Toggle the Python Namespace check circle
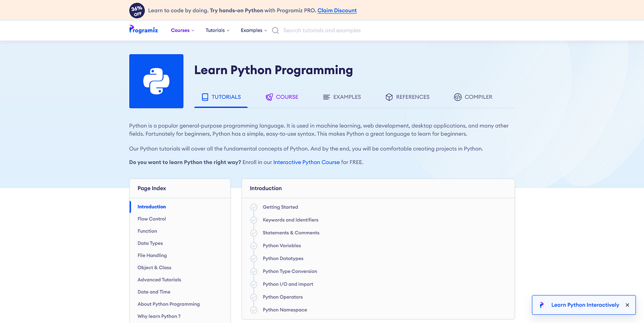The width and height of the screenshot is (644, 323). [x=253, y=310]
